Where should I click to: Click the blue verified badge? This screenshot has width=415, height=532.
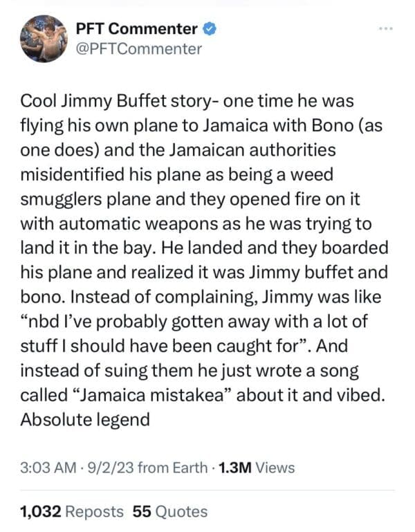(210, 29)
